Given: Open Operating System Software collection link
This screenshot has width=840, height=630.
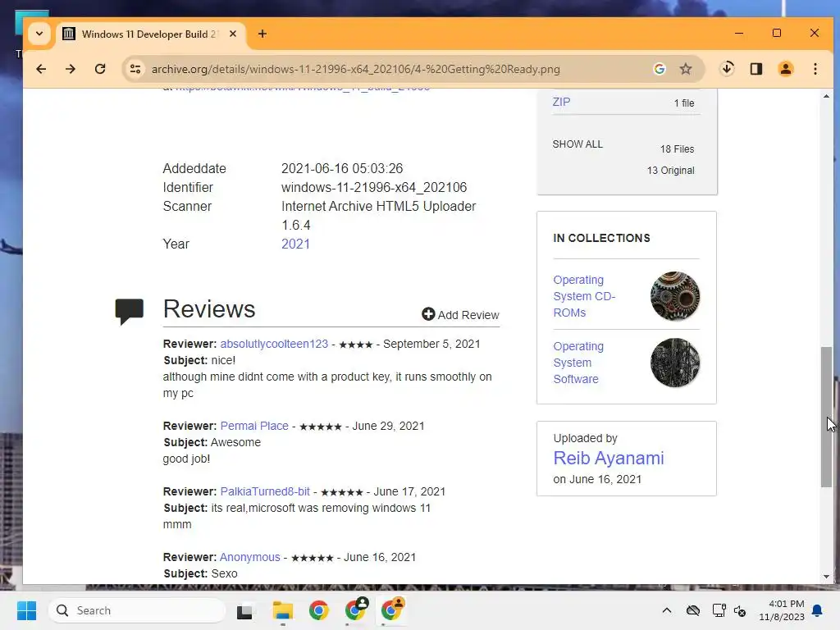Looking at the screenshot, I should 578,363.
